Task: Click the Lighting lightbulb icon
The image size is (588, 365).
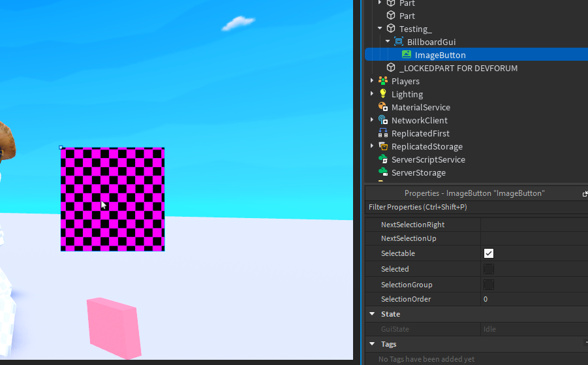Action: pos(383,94)
